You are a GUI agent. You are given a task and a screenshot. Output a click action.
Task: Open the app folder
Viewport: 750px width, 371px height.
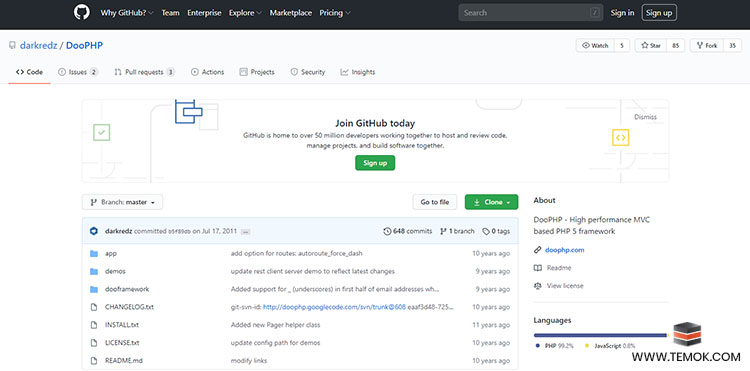(x=110, y=253)
